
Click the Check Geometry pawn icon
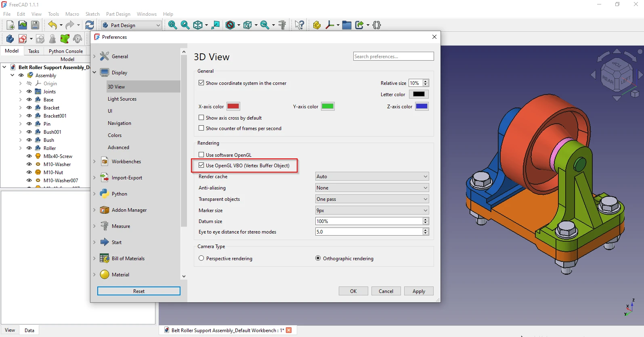[52, 39]
